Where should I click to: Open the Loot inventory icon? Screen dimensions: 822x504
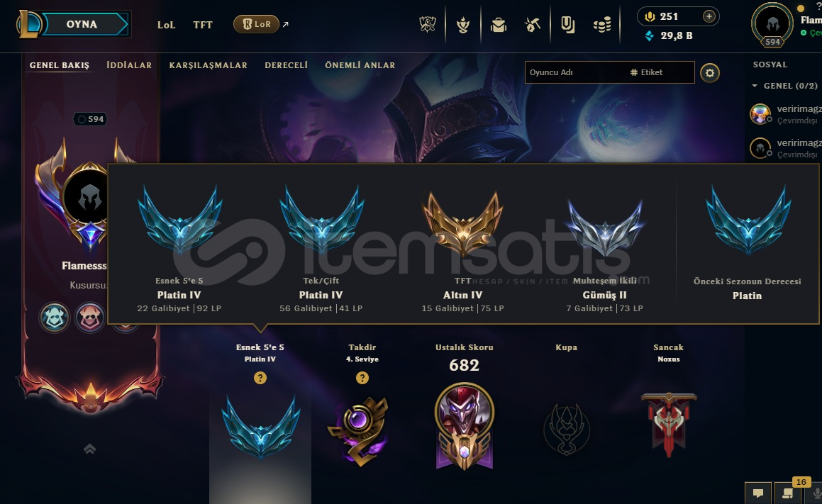568,25
